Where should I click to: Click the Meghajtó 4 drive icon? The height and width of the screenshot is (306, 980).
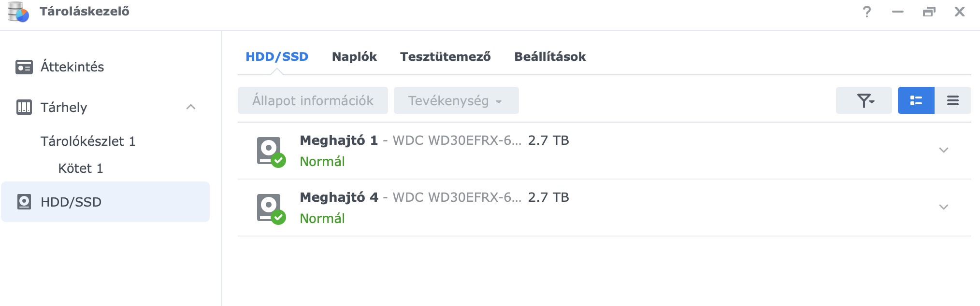coord(270,208)
